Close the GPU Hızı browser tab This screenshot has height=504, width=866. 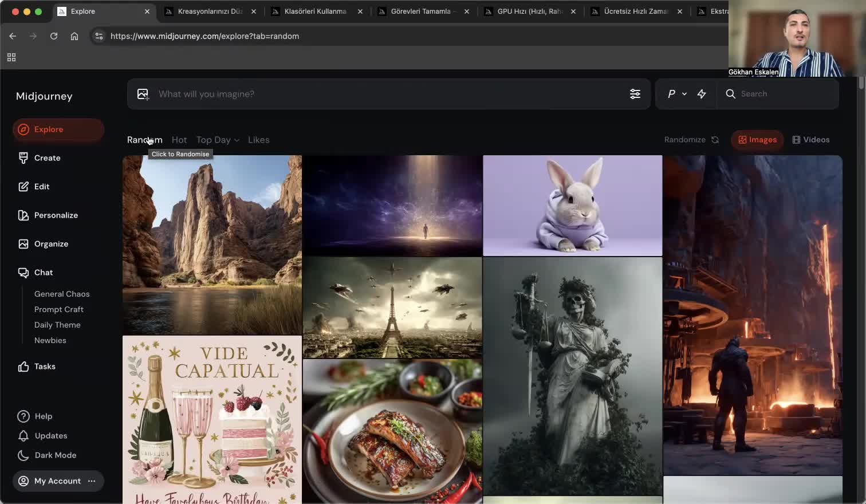click(x=573, y=11)
